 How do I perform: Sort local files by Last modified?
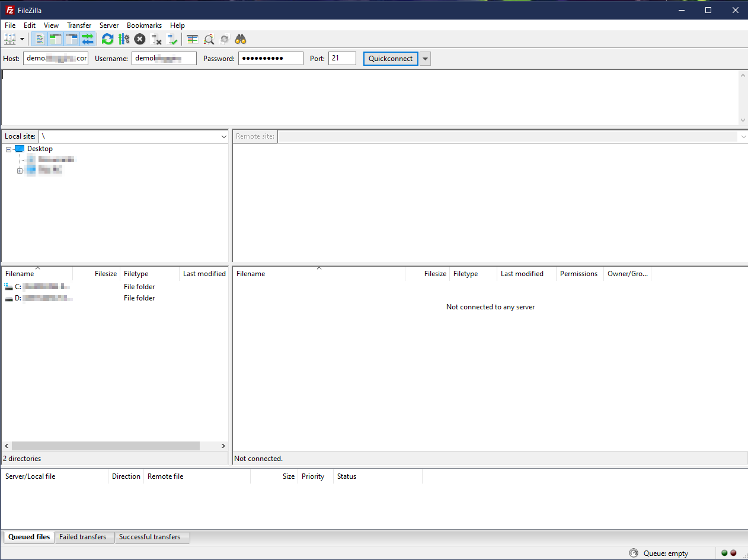coord(204,274)
